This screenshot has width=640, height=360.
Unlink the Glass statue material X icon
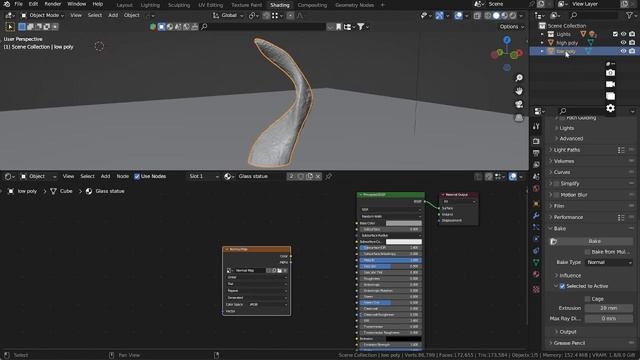(318, 176)
